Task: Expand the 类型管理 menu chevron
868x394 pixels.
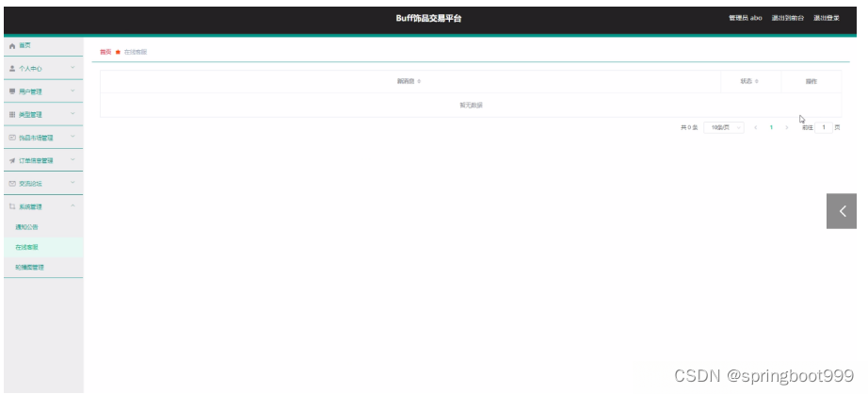Action: pos(72,114)
